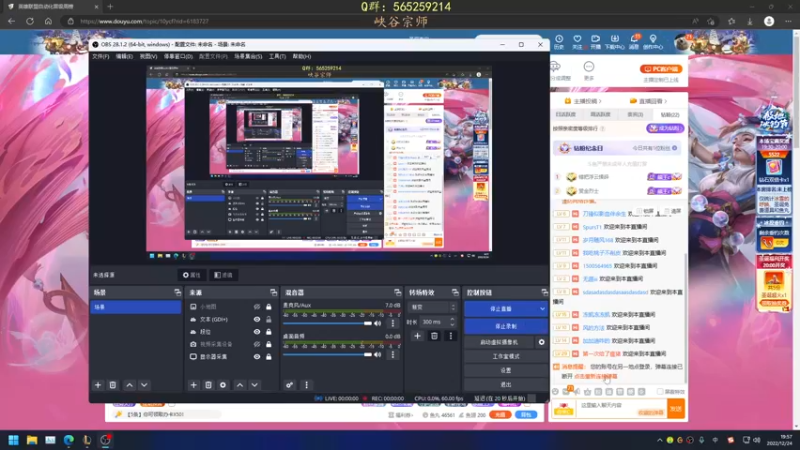Screen dimensions: 800x450
Task: Open Douyu history icon in header
Action: (559, 42)
